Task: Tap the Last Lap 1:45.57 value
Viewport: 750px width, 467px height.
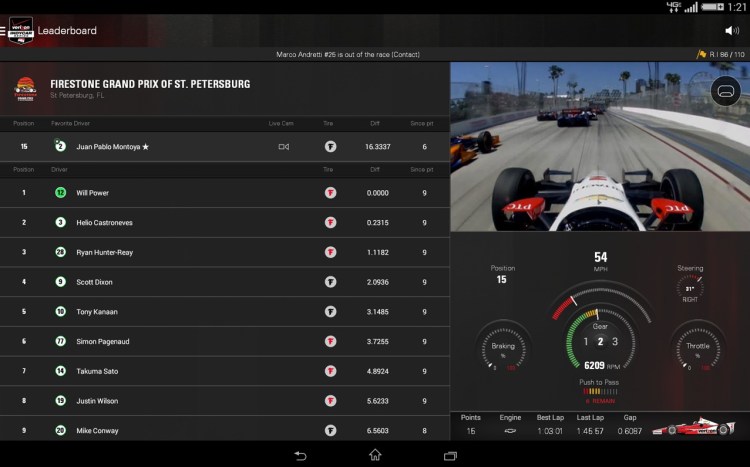Action: [590, 431]
